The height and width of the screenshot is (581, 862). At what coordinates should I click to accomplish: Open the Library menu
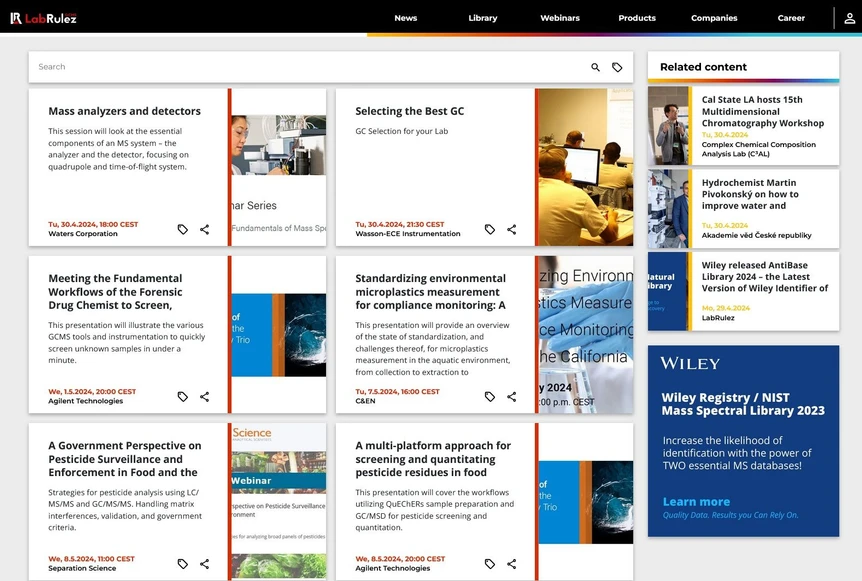pos(483,18)
